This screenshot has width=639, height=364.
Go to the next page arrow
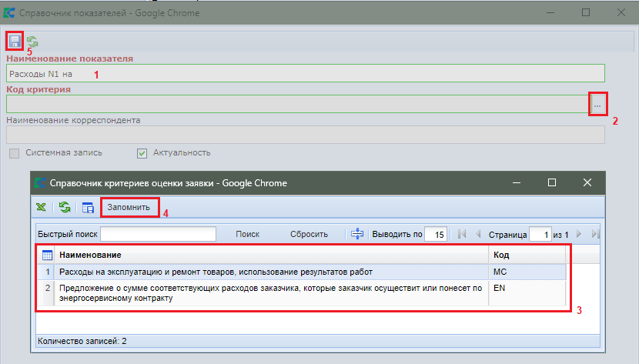point(579,234)
